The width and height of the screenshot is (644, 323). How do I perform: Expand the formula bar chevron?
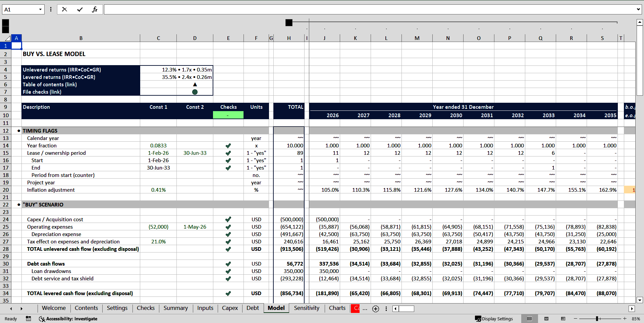click(638, 9)
